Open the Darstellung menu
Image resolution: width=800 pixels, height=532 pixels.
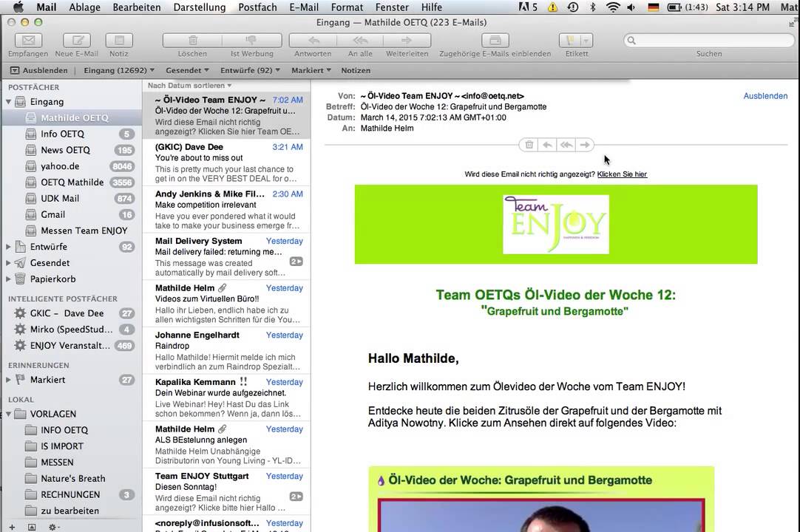click(x=200, y=7)
